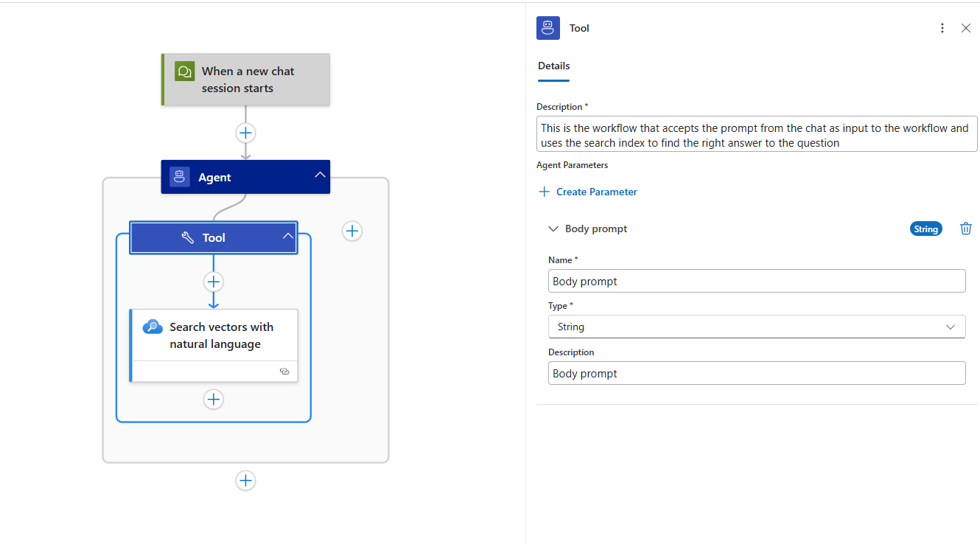Click the chat trigger icon on first node

point(183,72)
